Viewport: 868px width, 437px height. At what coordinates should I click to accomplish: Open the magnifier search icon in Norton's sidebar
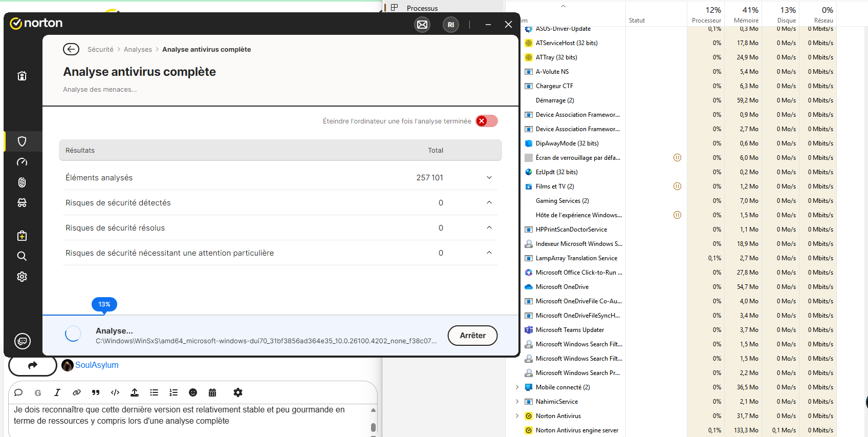click(22, 256)
